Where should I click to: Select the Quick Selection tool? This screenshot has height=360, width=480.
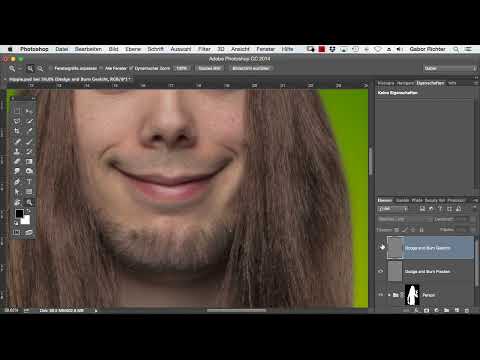click(29, 121)
